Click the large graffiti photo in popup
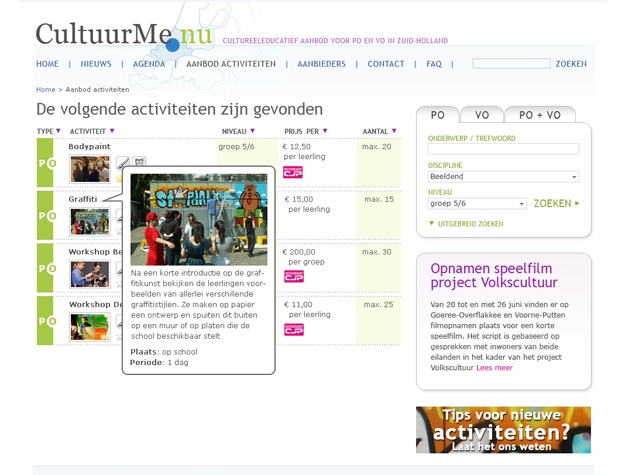632x475 pixels. pos(199,219)
